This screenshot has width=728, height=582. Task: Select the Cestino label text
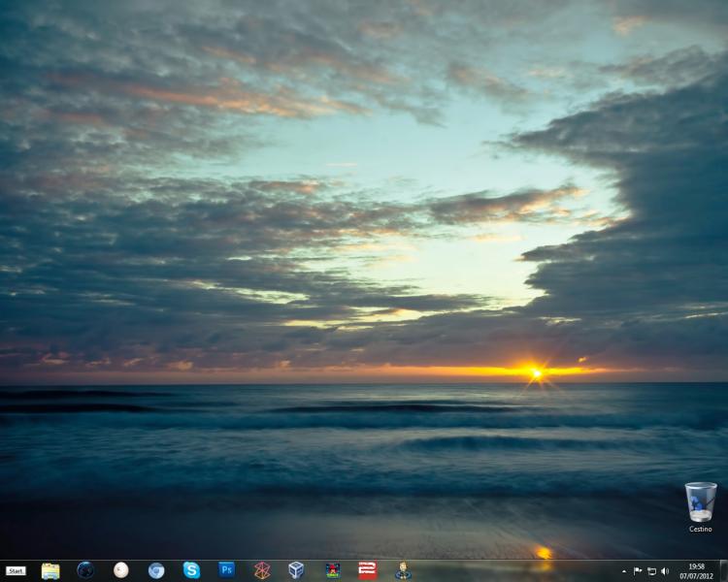701,529
